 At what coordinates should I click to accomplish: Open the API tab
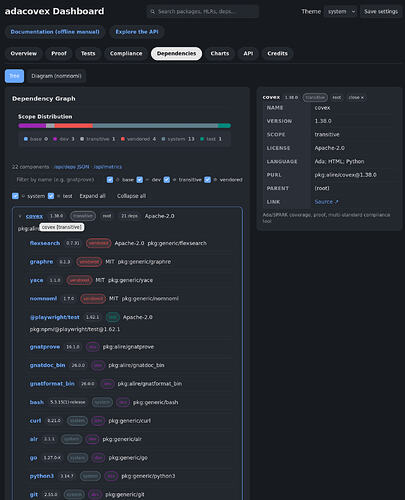coord(248,53)
